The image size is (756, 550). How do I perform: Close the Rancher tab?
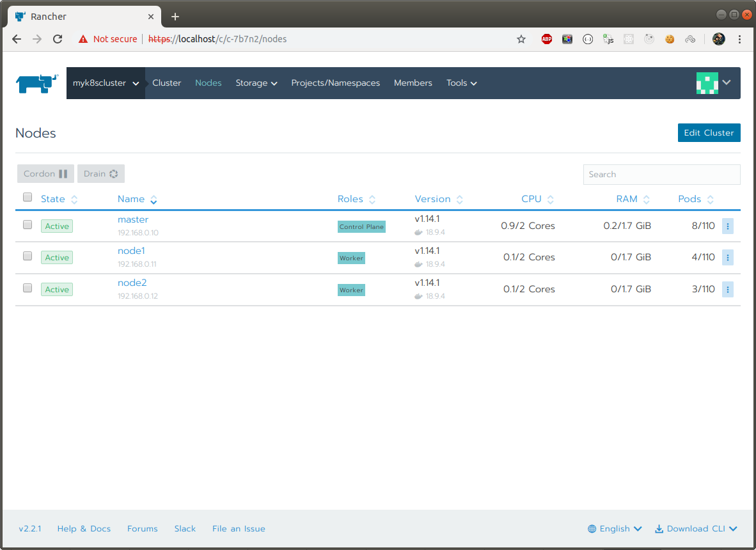tap(151, 17)
